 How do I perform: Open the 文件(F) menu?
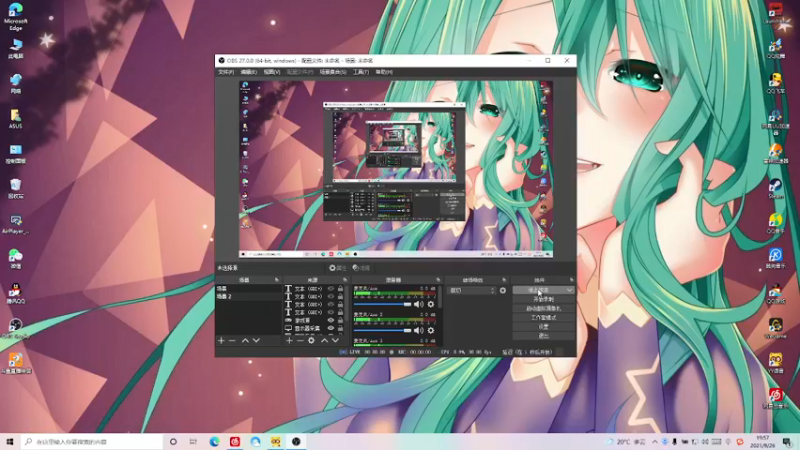point(226,72)
